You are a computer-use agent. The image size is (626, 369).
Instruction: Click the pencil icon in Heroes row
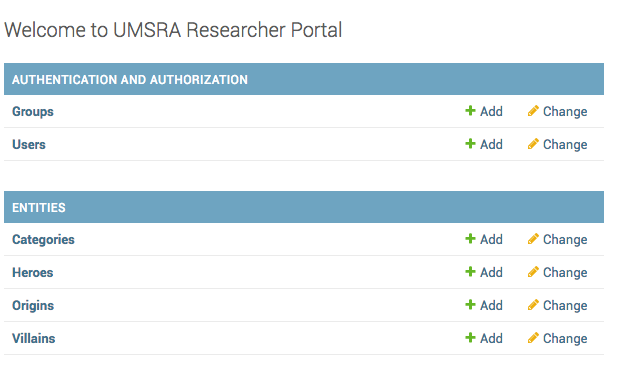pos(533,272)
